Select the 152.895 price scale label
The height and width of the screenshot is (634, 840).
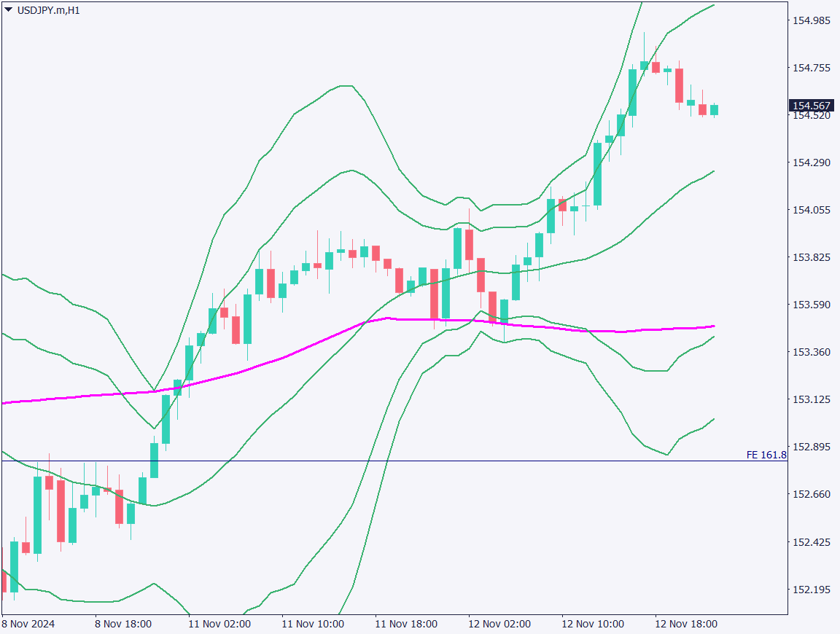812,447
